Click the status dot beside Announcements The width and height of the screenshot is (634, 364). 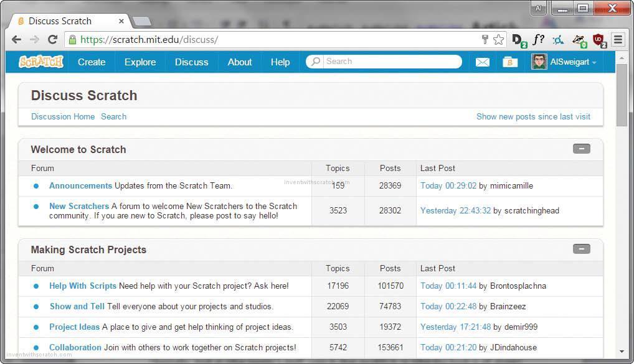click(x=36, y=186)
